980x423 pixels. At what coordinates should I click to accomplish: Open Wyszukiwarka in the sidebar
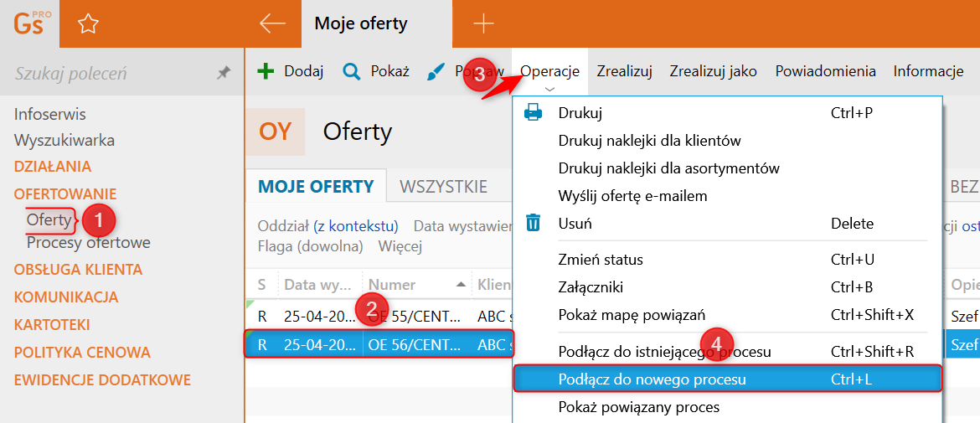point(64,140)
